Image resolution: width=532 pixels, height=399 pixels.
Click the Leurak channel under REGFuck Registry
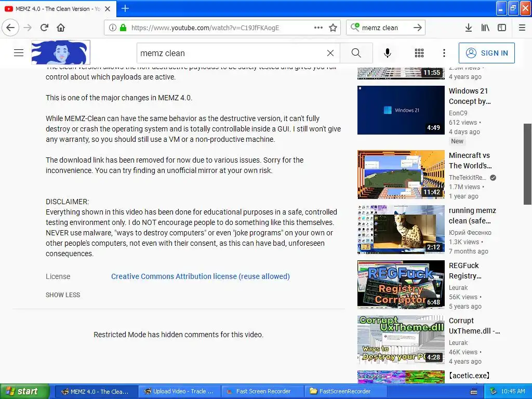click(x=458, y=288)
